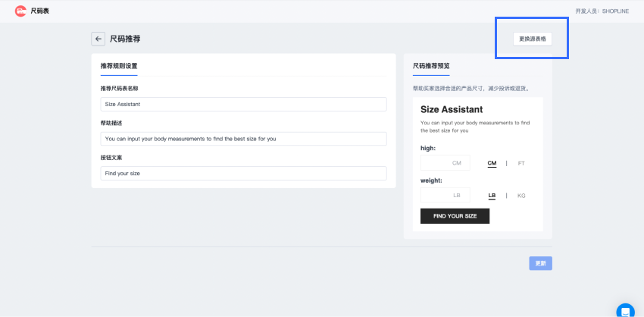Select the 推荐规则设置 tab
This screenshot has width=644, height=317.
tap(119, 66)
